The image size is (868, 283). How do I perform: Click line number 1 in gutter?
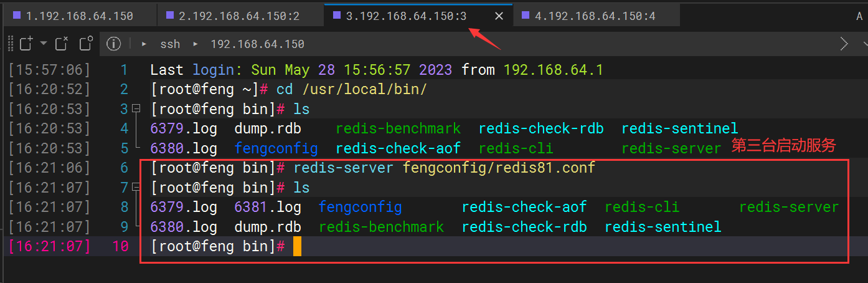click(124, 70)
